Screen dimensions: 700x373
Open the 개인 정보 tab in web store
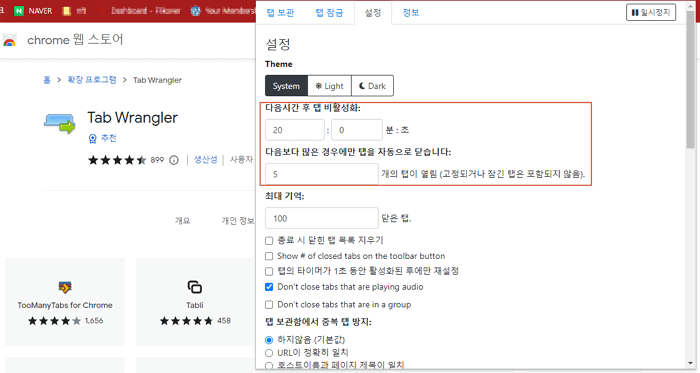238,220
